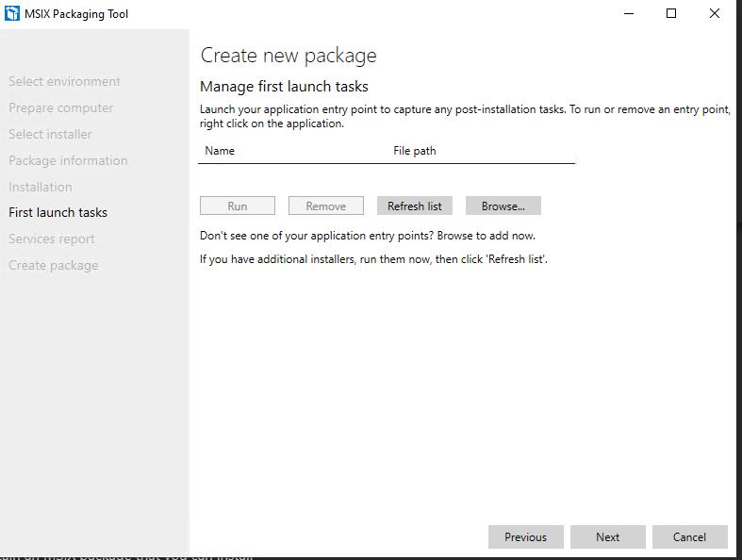Screen dimensions: 742x560
Task: Open the 'Create package' step
Action: (x=54, y=265)
